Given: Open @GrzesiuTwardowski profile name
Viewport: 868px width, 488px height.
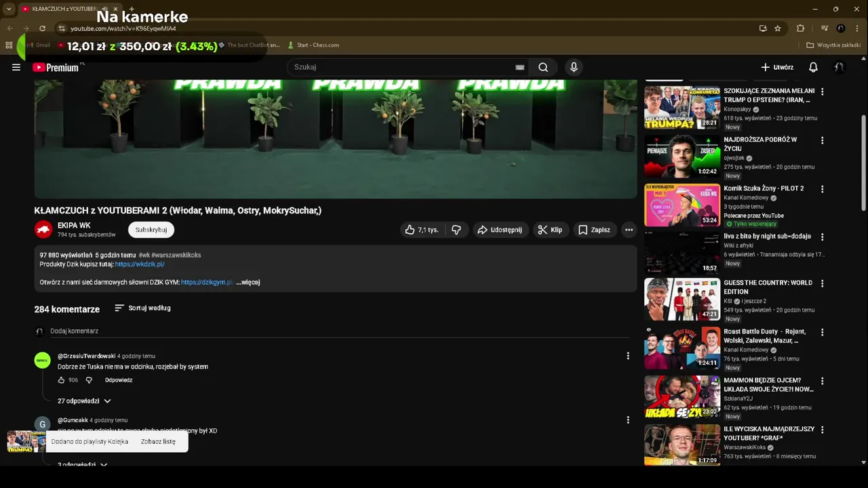Looking at the screenshot, I should (x=86, y=356).
